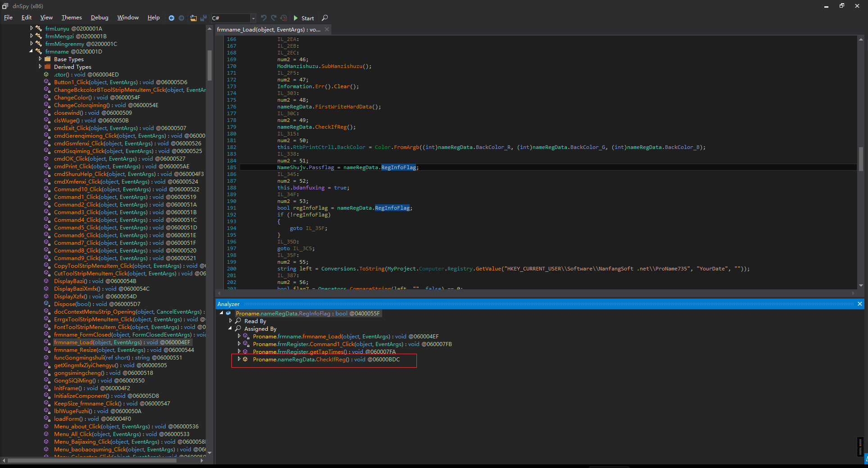Click the Undo toolbar icon
The image size is (868, 468).
tap(264, 18)
